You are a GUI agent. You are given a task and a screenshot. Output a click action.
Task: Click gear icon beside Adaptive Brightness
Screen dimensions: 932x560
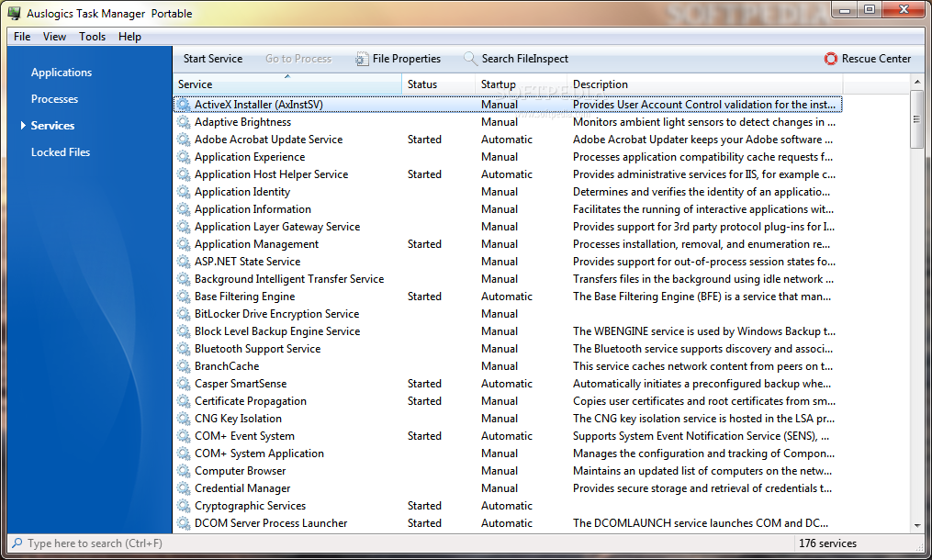(x=184, y=122)
